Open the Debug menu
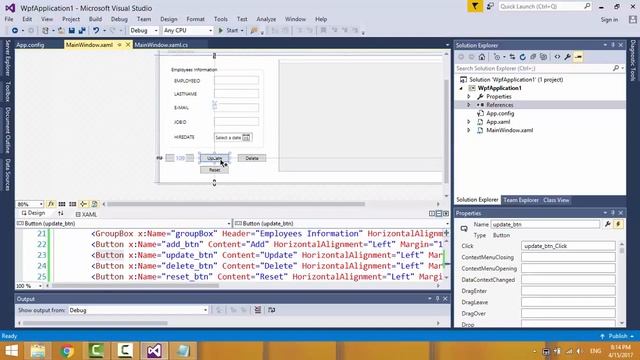Viewport: 640px width, 360px height. point(119,19)
